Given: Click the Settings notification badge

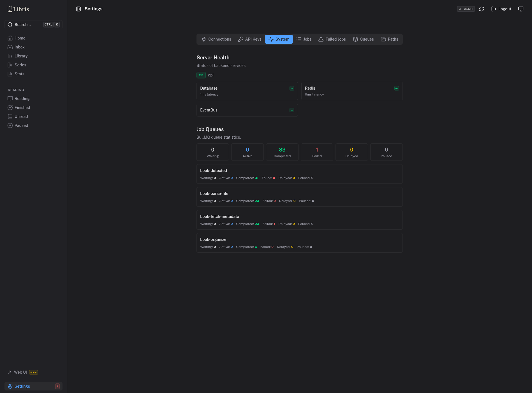Looking at the screenshot, I should point(57,386).
